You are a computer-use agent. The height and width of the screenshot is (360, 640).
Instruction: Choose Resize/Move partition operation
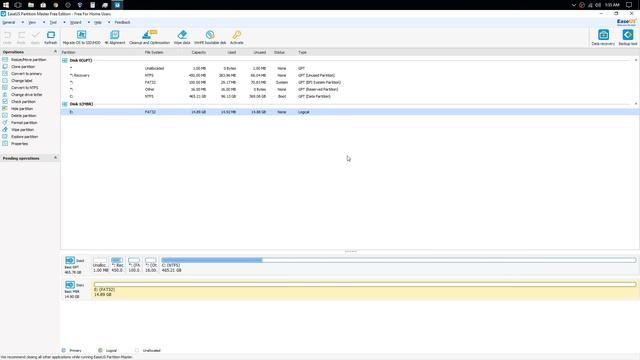coord(24,60)
